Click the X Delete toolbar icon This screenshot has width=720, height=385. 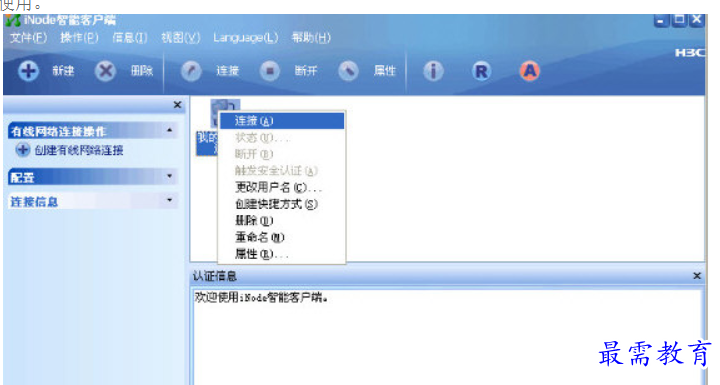tap(105, 71)
